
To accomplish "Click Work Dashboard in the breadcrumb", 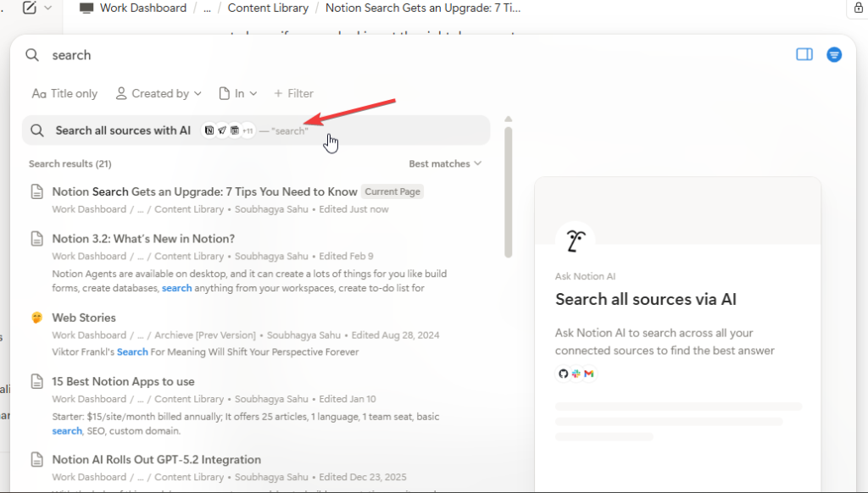I will click(x=142, y=8).
